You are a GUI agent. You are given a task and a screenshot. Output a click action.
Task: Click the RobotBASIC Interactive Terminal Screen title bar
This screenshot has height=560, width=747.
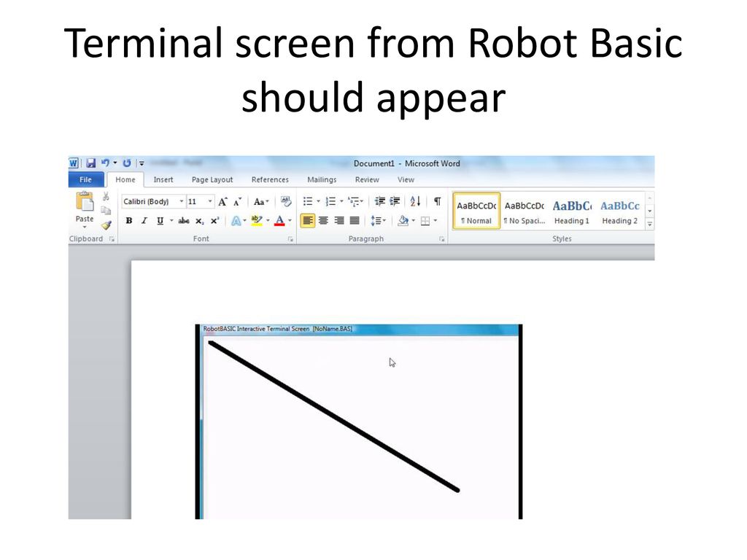[x=360, y=329]
